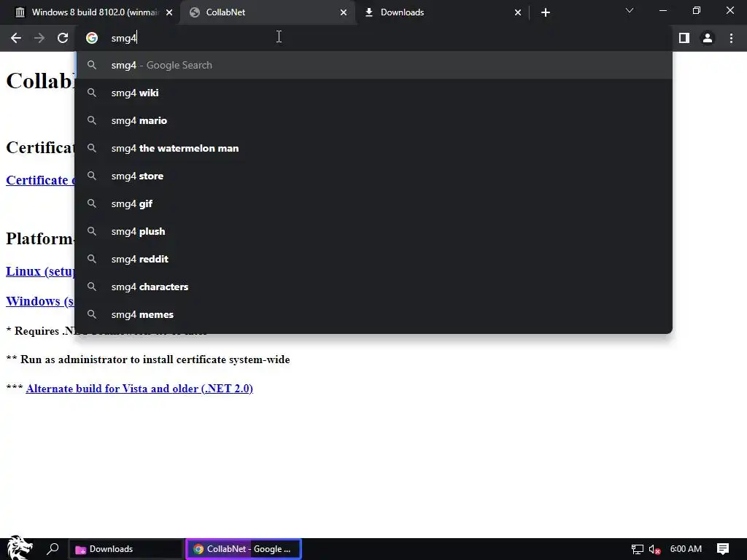
Task: Click the muted volume icon in the tray
Action: click(654, 550)
